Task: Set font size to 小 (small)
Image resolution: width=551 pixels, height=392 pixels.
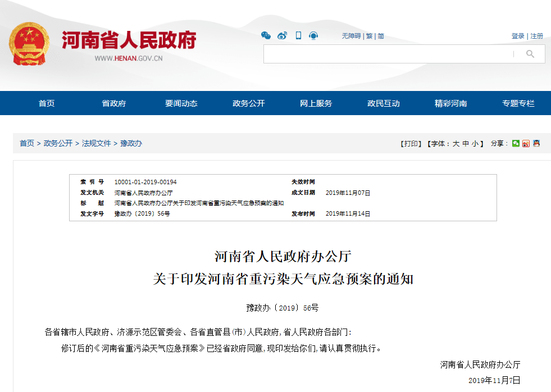Action: [x=475, y=144]
